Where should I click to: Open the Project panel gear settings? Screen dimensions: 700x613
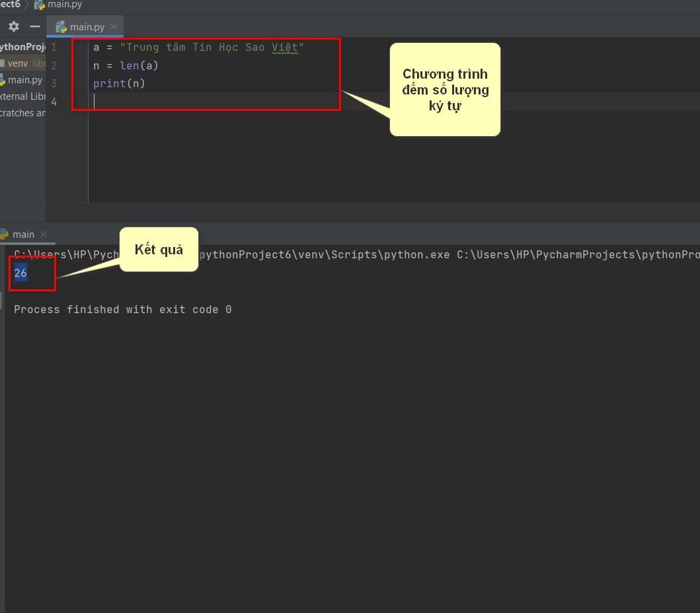tap(14, 27)
